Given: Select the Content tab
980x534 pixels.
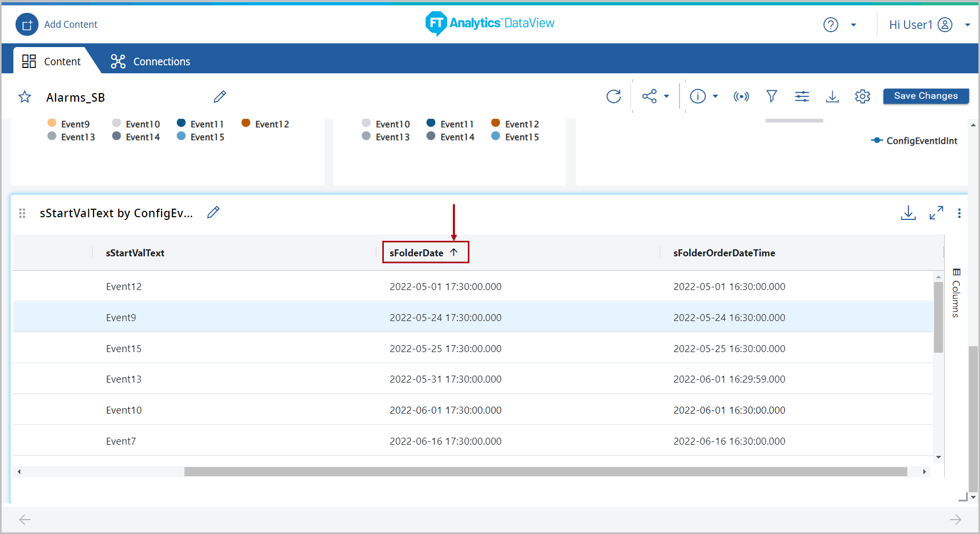Looking at the screenshot, I should 51,62.
